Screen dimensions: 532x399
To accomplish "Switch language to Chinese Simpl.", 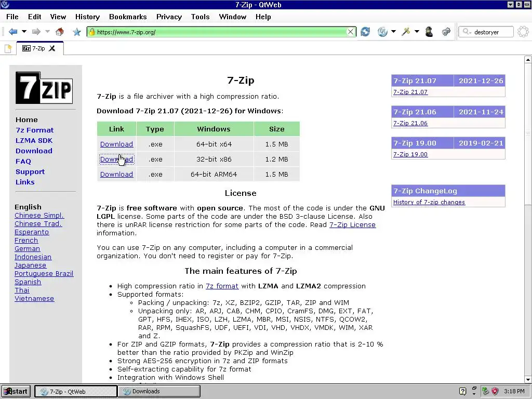I will [x=39, y=216].
